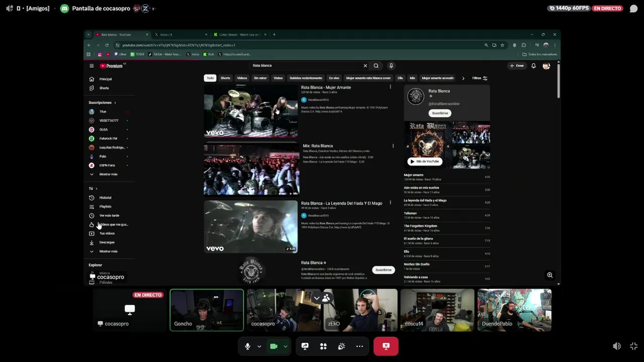The image size is (644, 362).
Task: Open Discord chat bubble icon top right
Action: 633,9
